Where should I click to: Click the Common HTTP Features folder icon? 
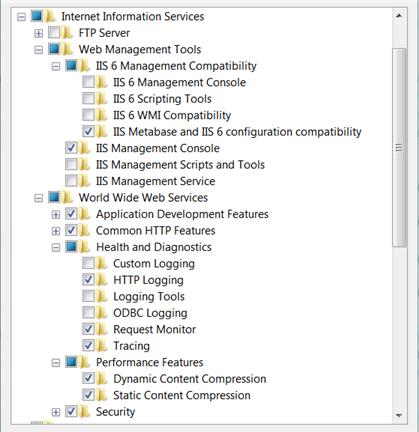85,230
